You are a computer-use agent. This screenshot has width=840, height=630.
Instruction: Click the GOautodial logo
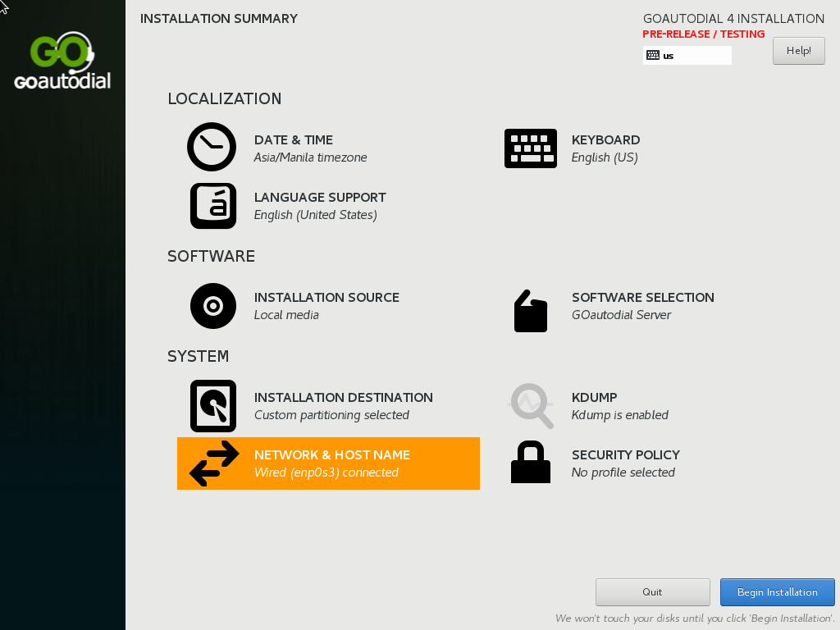click(x=62, y=61)
